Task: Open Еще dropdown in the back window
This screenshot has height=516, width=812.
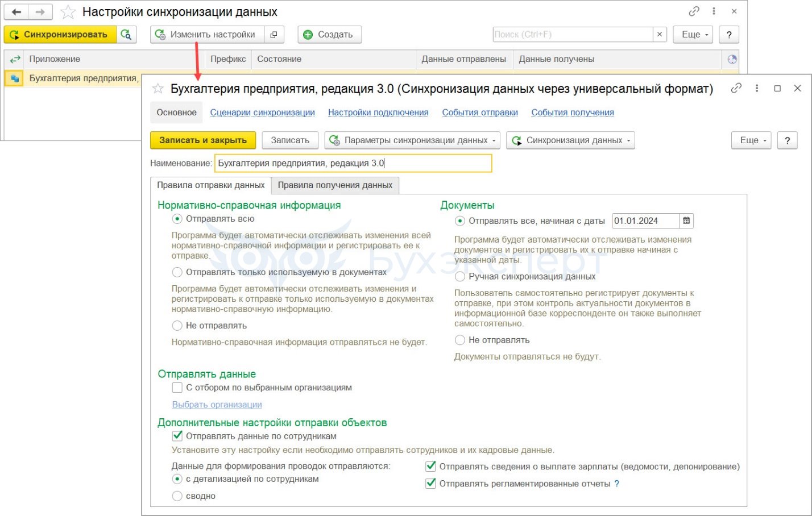Action: (x=694, y=35)
